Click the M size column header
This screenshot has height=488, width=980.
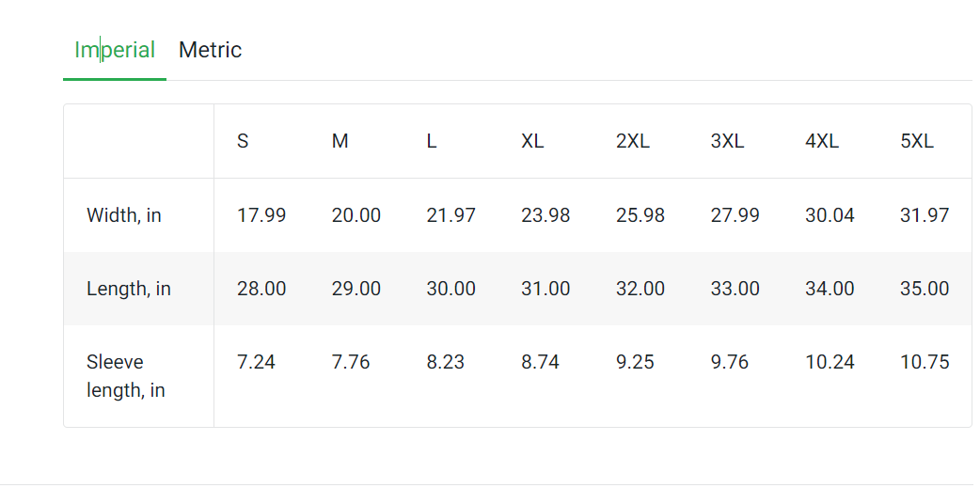340,142
